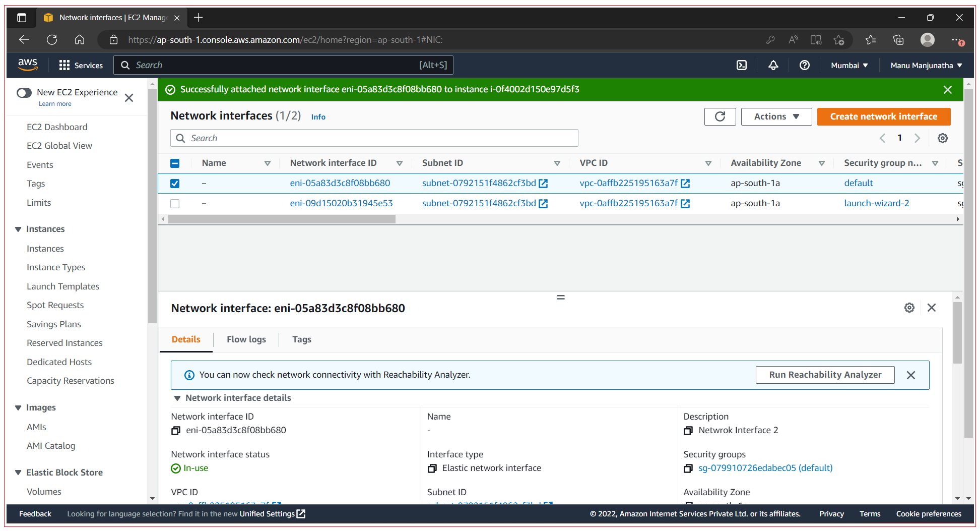Open second row subnet external link icon

click(x=543, y=204)
